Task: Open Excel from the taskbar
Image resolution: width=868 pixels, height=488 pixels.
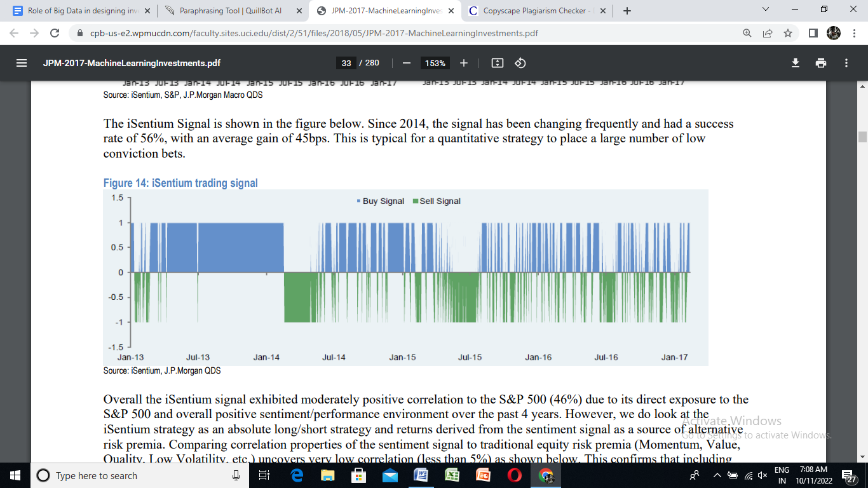Action: tap(452, 475)
